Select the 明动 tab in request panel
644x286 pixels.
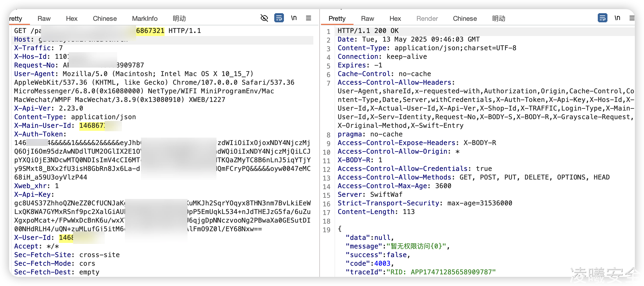tap(179, 19)
